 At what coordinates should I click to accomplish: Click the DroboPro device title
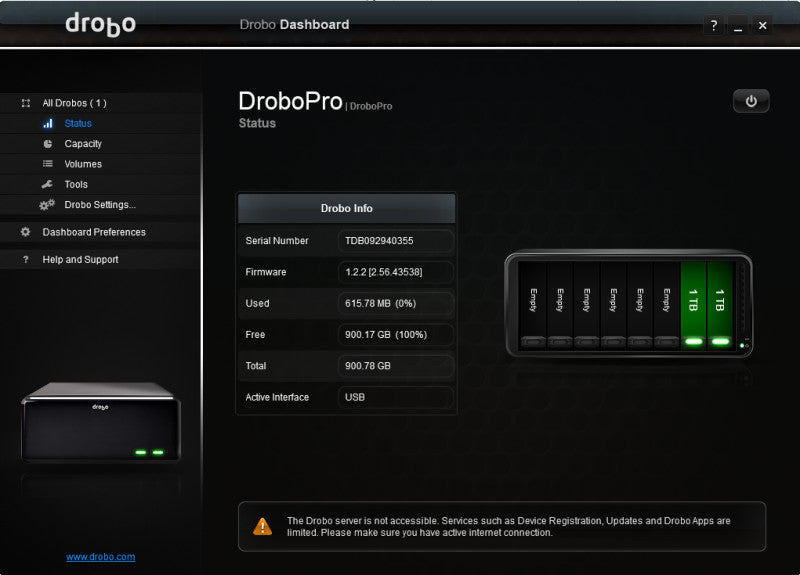click(290, 101)
